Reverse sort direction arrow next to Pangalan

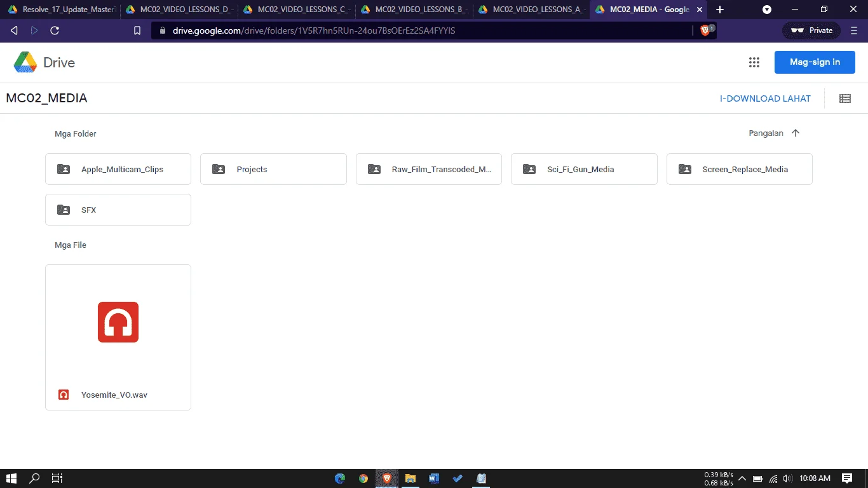796,133
